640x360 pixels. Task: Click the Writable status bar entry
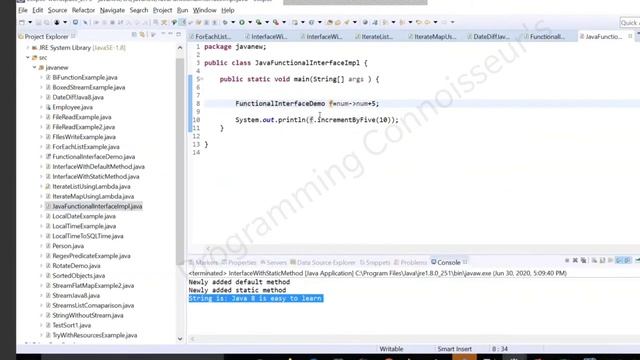pos(391,349)
